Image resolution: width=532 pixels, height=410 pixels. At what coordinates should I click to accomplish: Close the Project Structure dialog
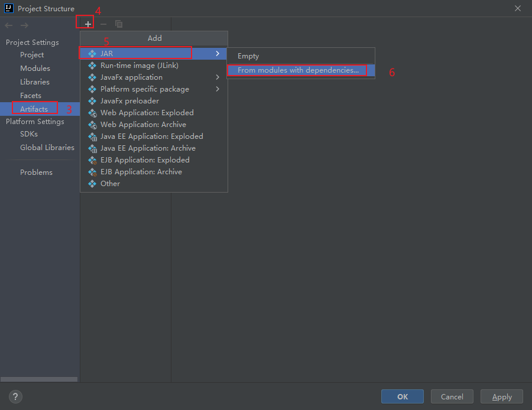pyautogui.click(x=517, y=8)
